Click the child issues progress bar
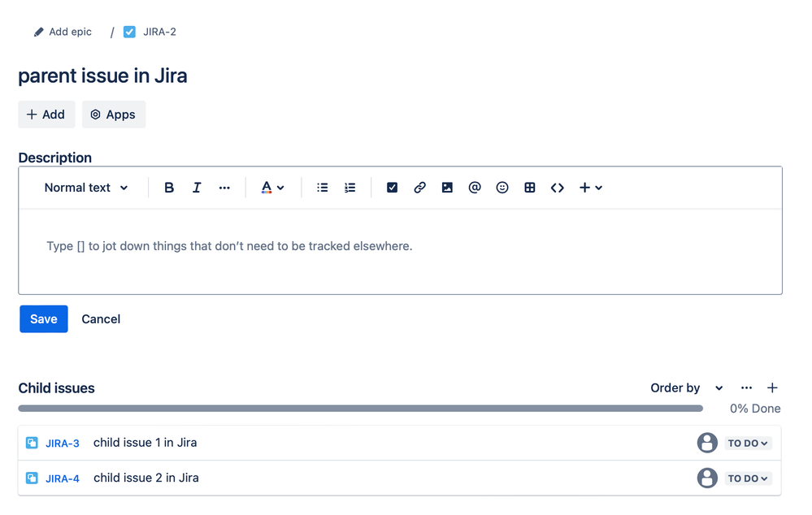The image size is (812, 515). [x=360, y=409]
